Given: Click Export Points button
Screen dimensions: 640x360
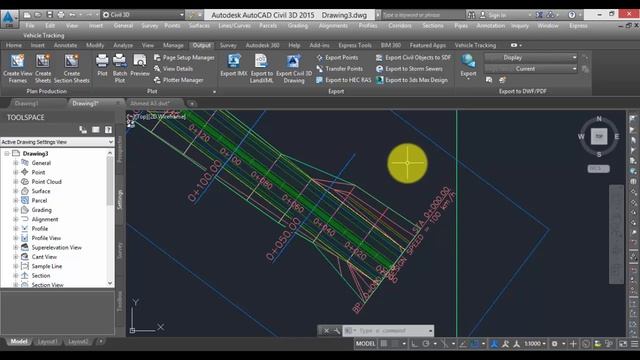Looking at the screenshot, I should [x=337, y=58].
